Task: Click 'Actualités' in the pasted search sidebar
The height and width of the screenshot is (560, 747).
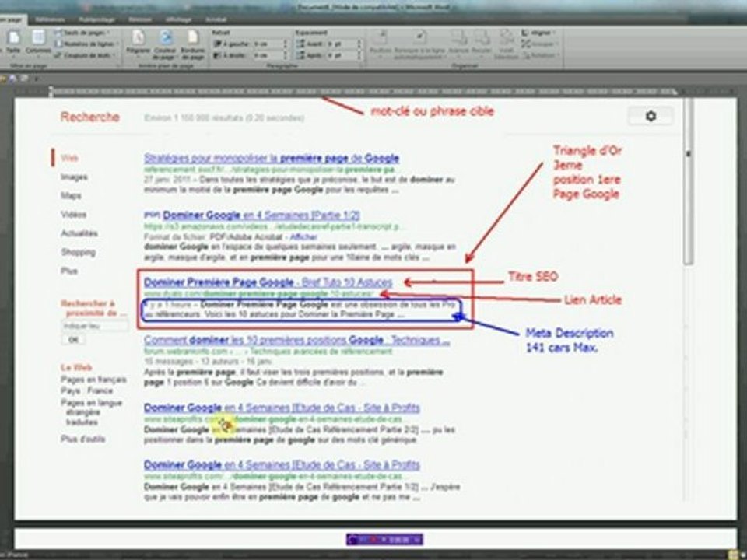Action: (x=79, y=233)
